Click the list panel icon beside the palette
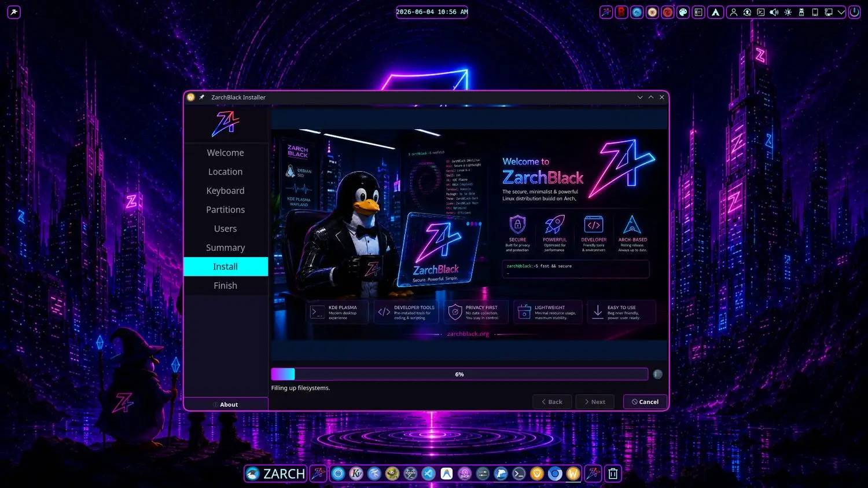The image size is (868, 488). pyautogui.click(x=698, y=12)
